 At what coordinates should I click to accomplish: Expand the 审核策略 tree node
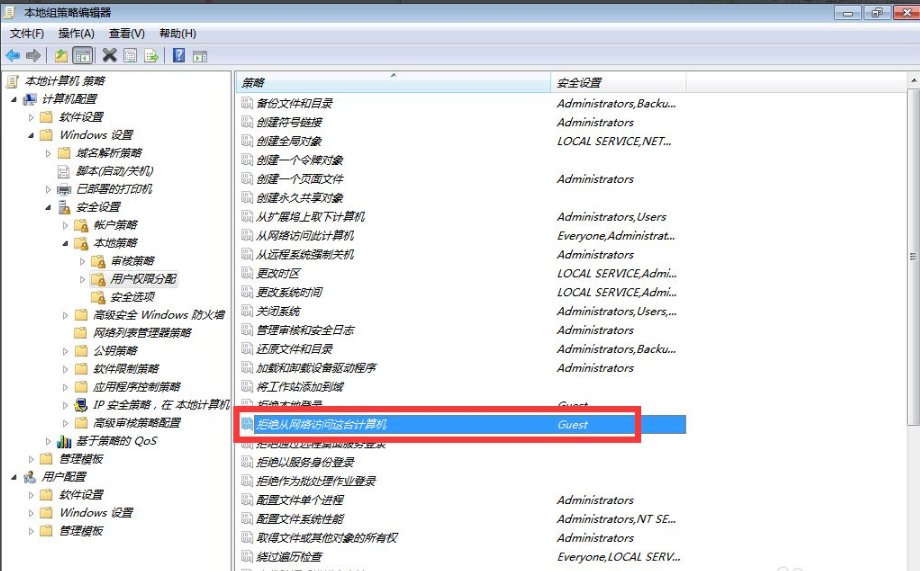(83, 261)
